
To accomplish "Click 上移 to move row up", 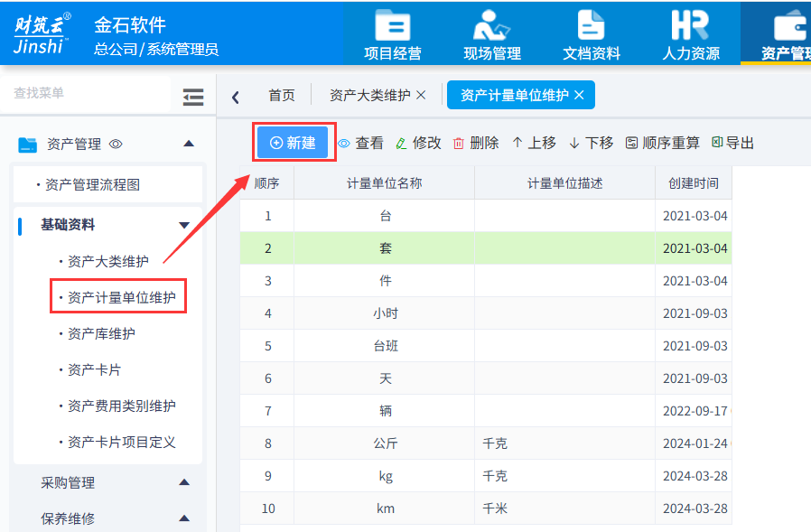I will (x=534, y=143).
